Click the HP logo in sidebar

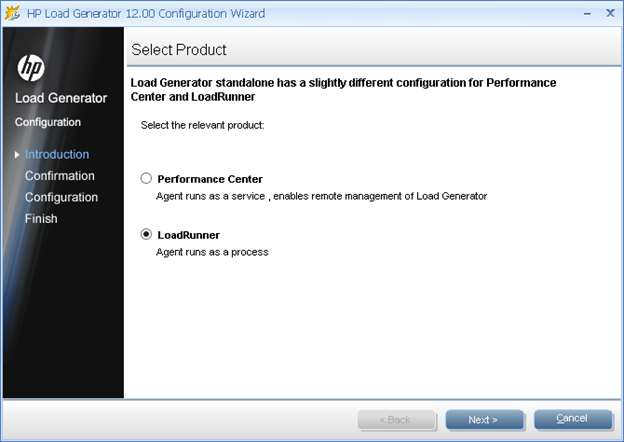pos(31,68)
